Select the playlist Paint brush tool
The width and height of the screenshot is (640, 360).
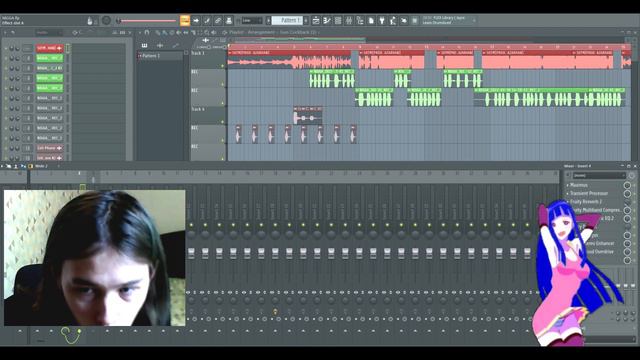(x=164, y=33)
